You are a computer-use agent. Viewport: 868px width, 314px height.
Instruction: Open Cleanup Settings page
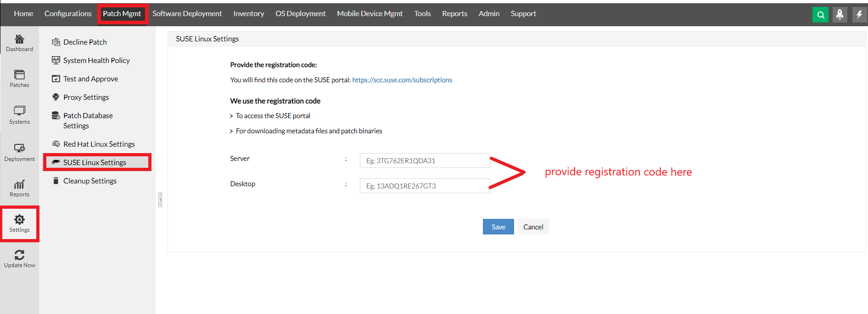pos(90,181)
